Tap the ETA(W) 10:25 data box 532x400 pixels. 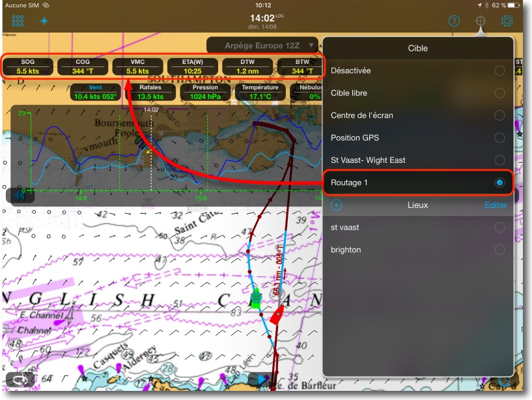[193, 66]
